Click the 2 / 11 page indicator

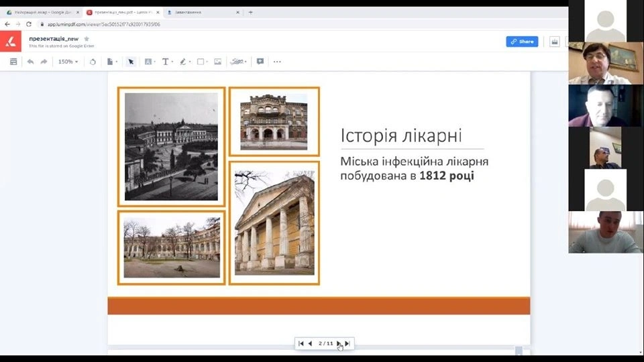point(326,343)
